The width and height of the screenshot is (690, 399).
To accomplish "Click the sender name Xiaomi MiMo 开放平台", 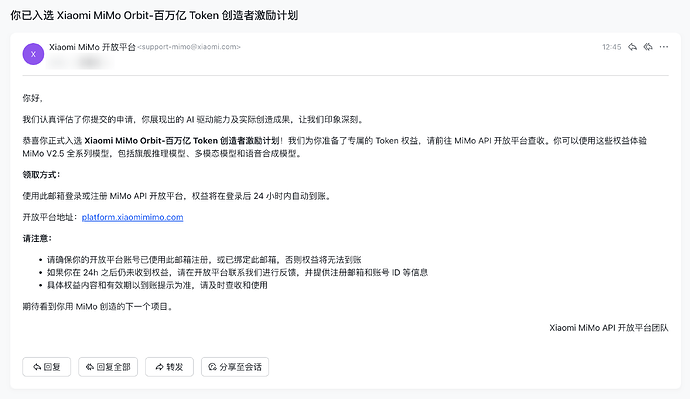I will click(92, 47).
